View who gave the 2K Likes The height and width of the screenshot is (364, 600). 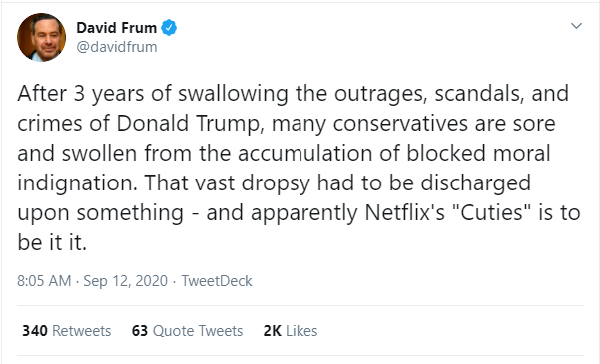point(291,331)
